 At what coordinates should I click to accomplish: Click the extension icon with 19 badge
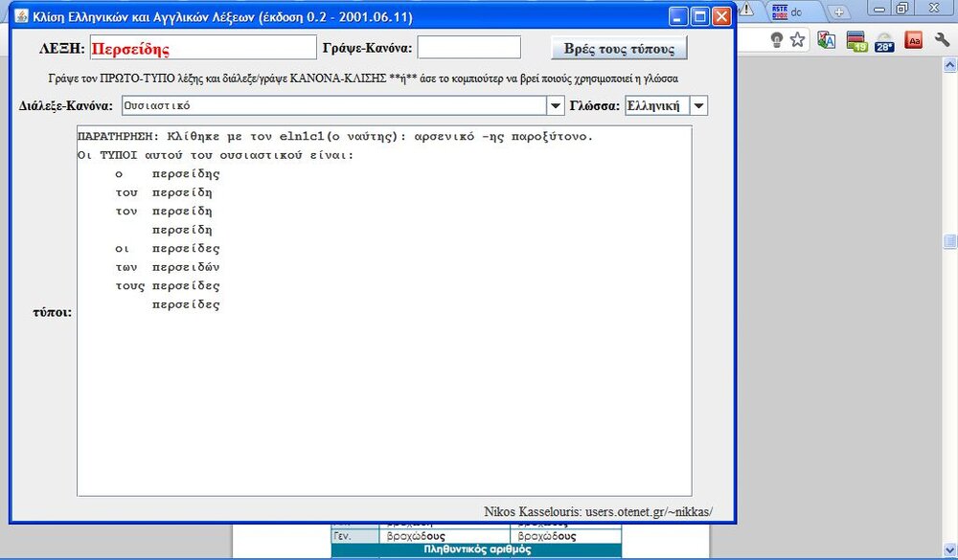(855, 41)
